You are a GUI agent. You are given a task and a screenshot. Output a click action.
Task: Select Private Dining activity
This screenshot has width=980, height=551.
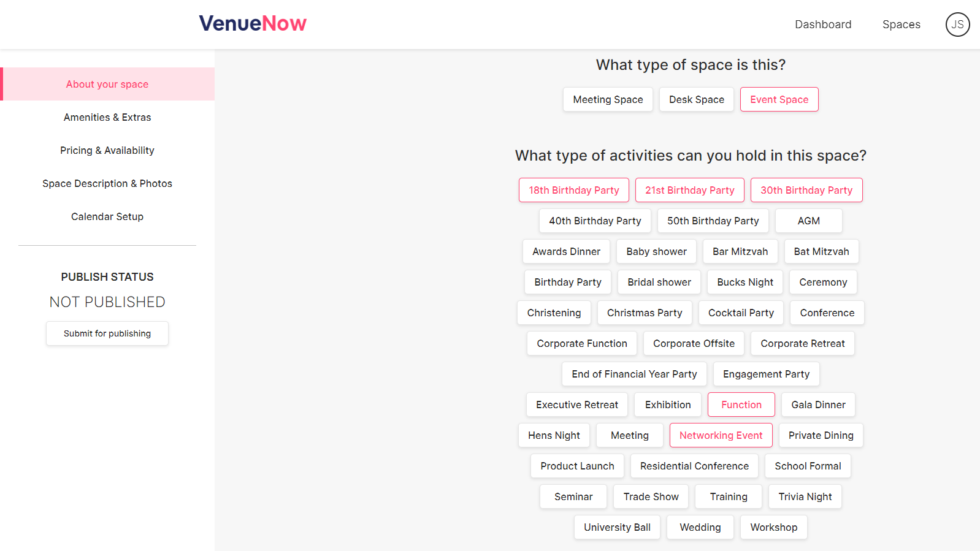pos(821,435)
